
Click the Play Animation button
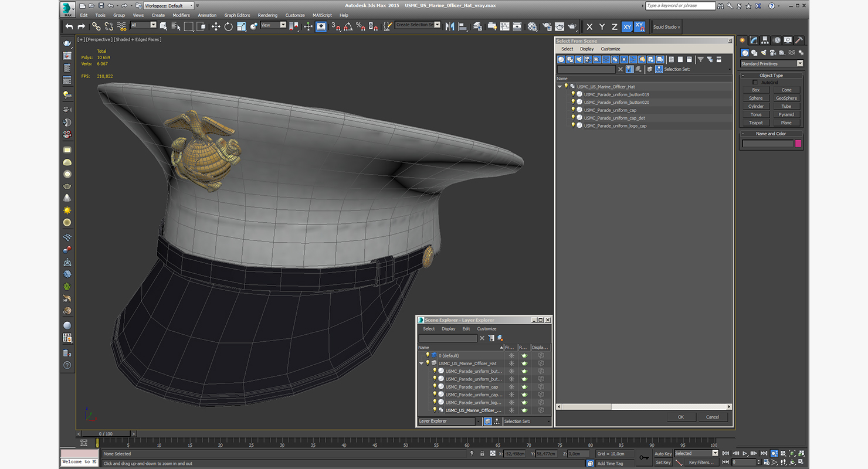pos(745,453)
